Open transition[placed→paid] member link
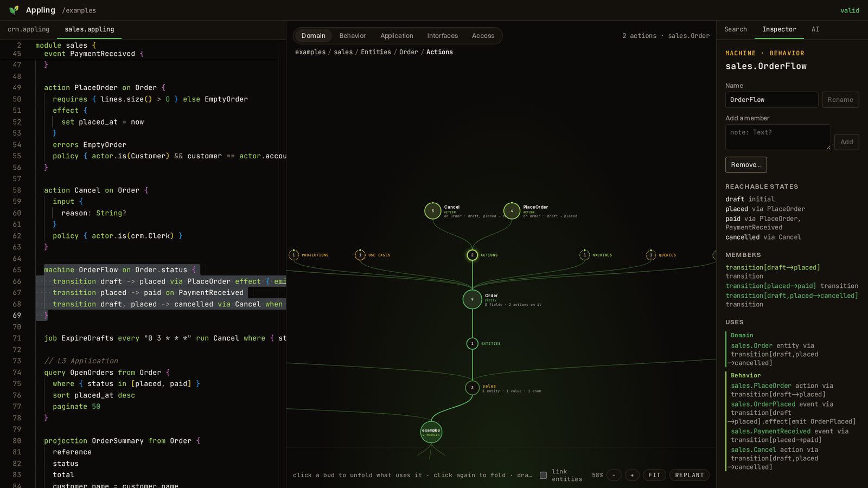The image size is (868, 488). click(x=770, y=286)
